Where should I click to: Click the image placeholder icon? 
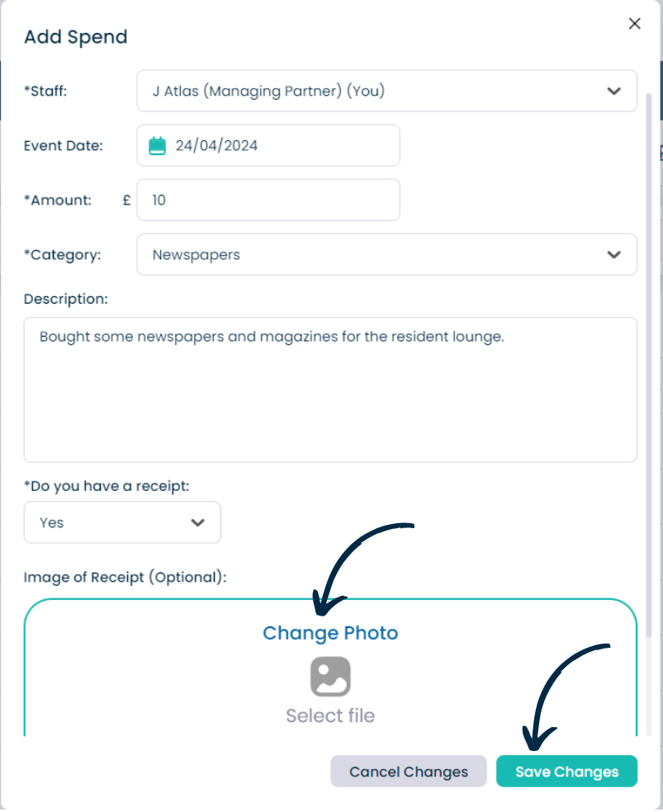pyautogui.click(x=330, y=677)
